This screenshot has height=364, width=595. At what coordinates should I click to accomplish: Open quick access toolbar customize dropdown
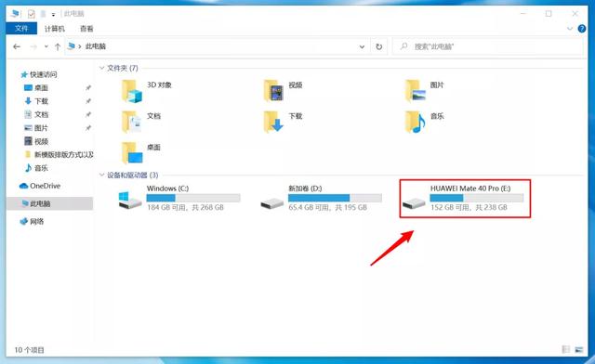click(x=54, y=15)
